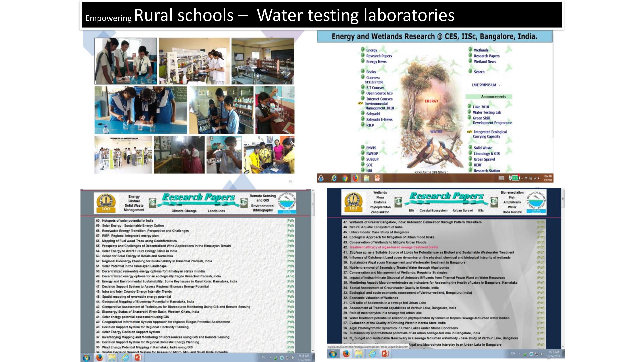Image resolution: width=644 pixels, height=362 pixels.
Task: Open Chrome from the upper-right taskbar
Action: click(x=345, y=178)
